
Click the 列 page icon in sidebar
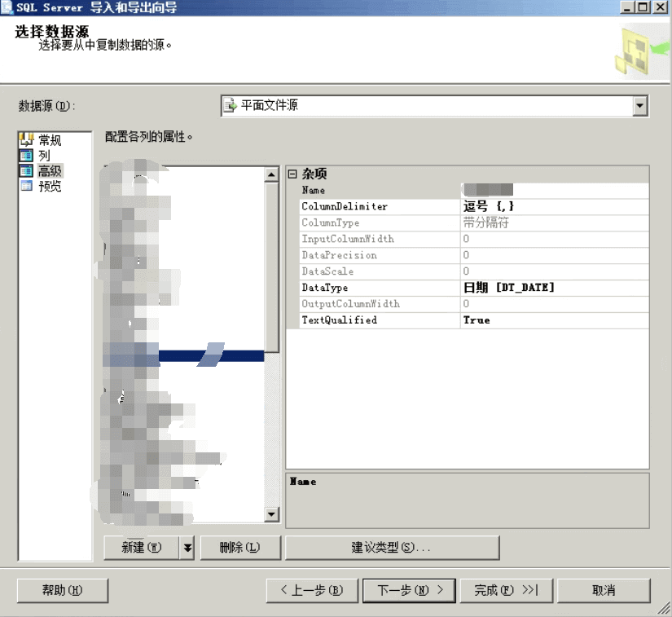[26, 155]
